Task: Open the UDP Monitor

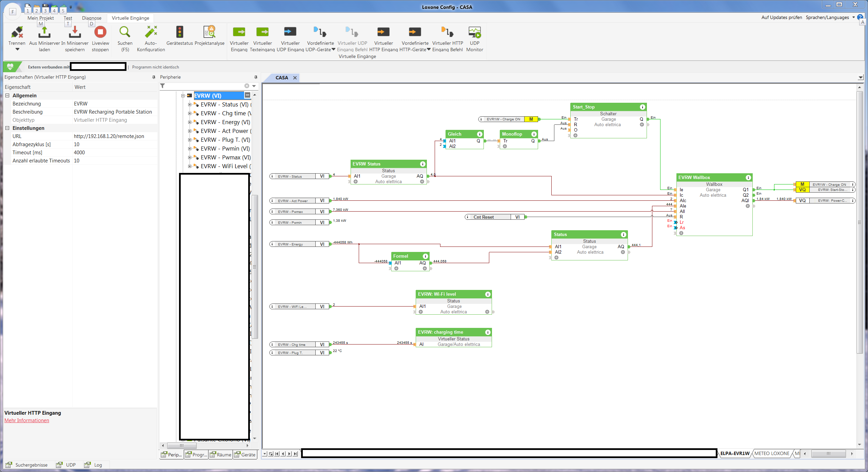Action: point(474,32)
